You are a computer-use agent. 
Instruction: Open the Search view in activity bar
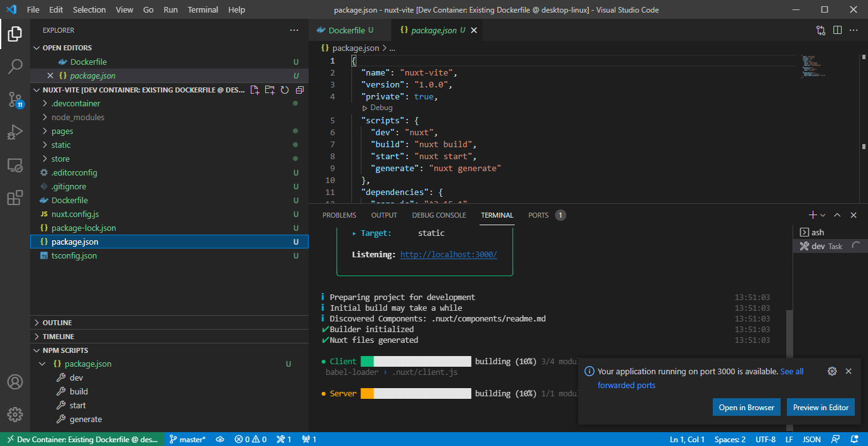[x=15, y=67]
